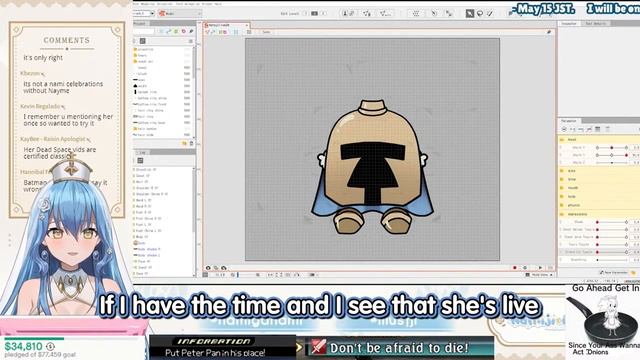Viewport: 640px width, 360px height.
Task: Click the character artwork on the canvas
Action: pos(372,167)
